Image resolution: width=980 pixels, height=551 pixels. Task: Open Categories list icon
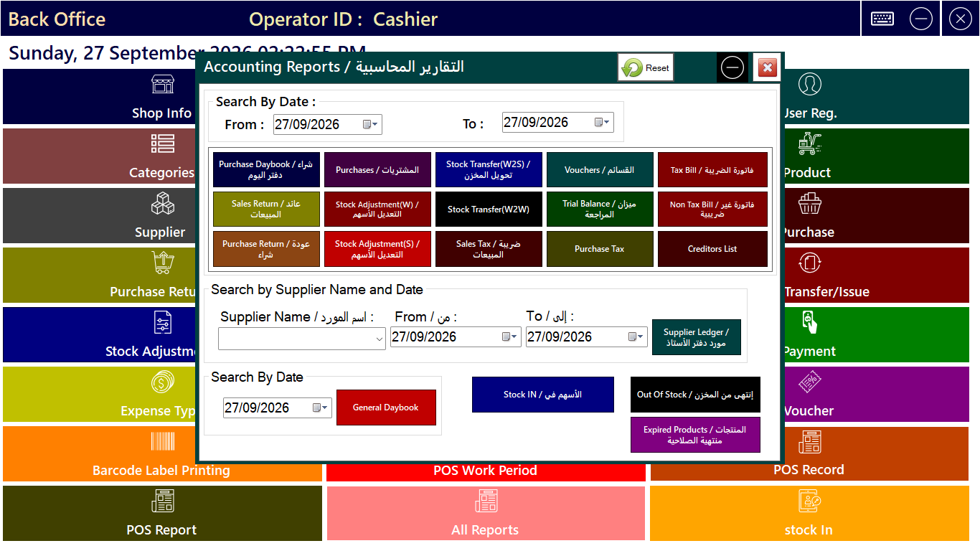(x=163, y=144)
